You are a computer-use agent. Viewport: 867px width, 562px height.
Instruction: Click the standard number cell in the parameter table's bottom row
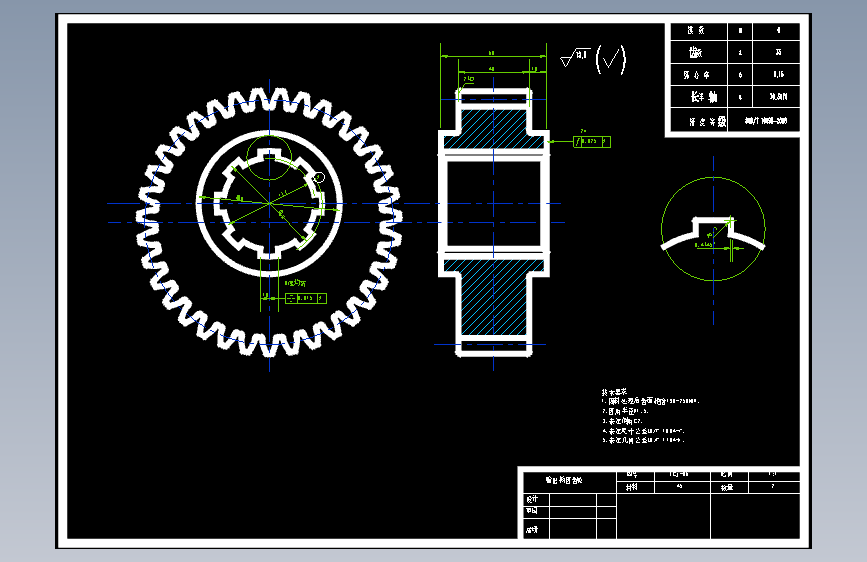pos(765,121)
